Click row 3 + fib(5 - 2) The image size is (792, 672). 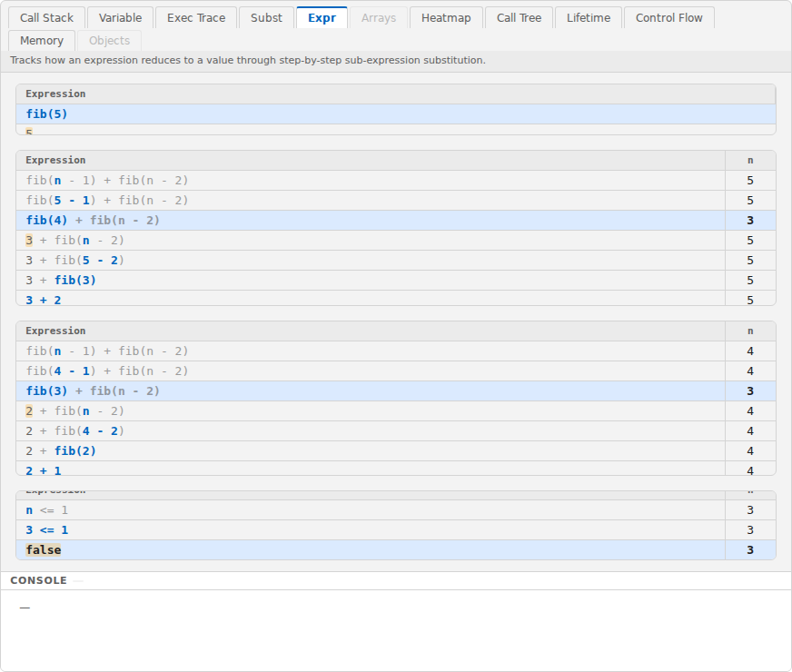(x=395, y=260)
